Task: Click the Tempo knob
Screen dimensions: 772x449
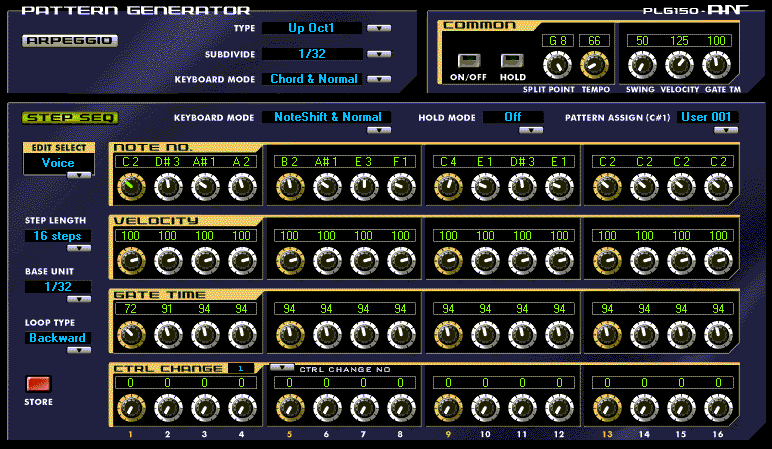Action: click(594, 65)
